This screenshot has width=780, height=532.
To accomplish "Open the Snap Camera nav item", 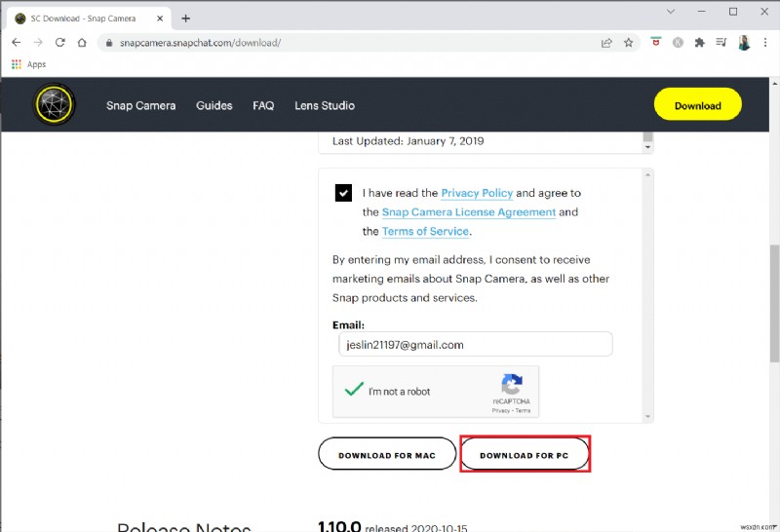I will click(x=140, y=105).
